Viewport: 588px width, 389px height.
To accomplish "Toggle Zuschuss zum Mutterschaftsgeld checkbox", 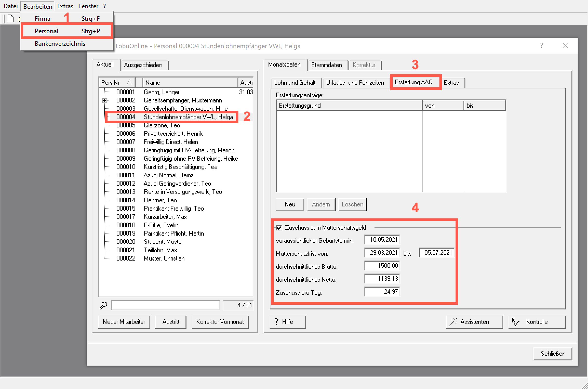I will (279, 228).
